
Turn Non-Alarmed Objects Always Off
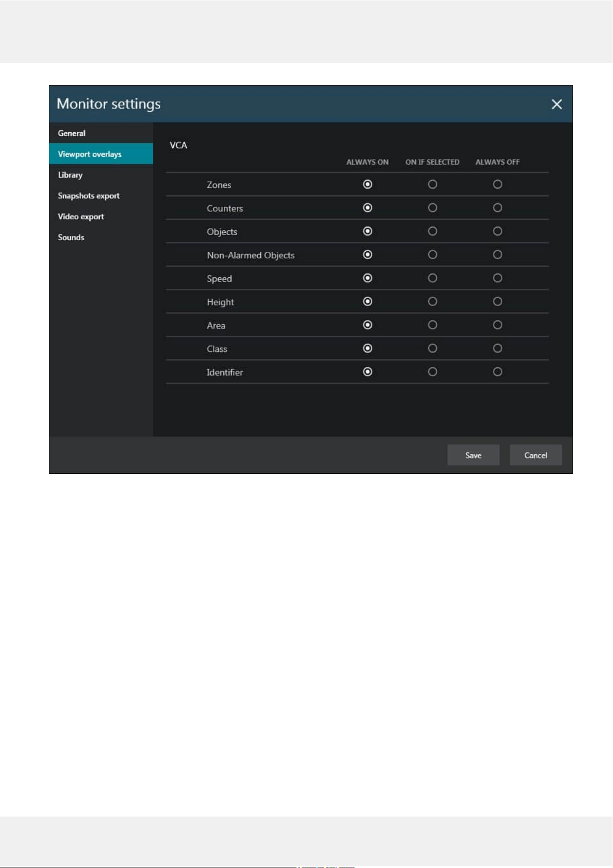tap(497, 255)
